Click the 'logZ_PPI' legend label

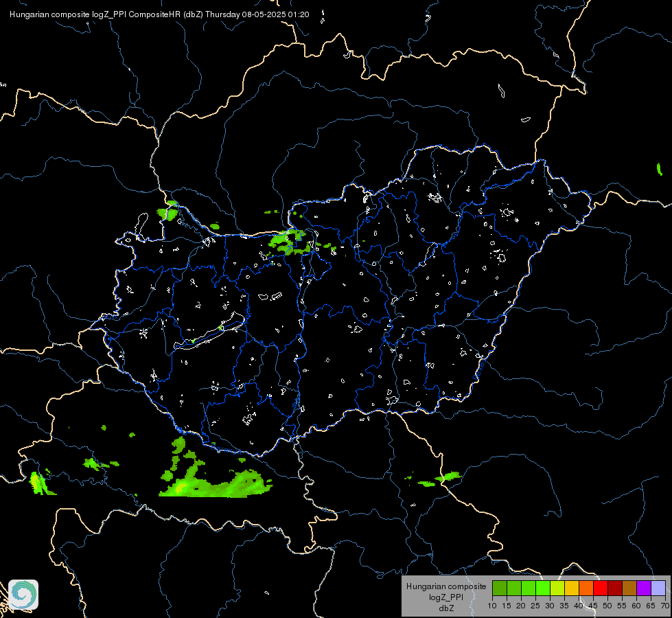pos(446,597)
